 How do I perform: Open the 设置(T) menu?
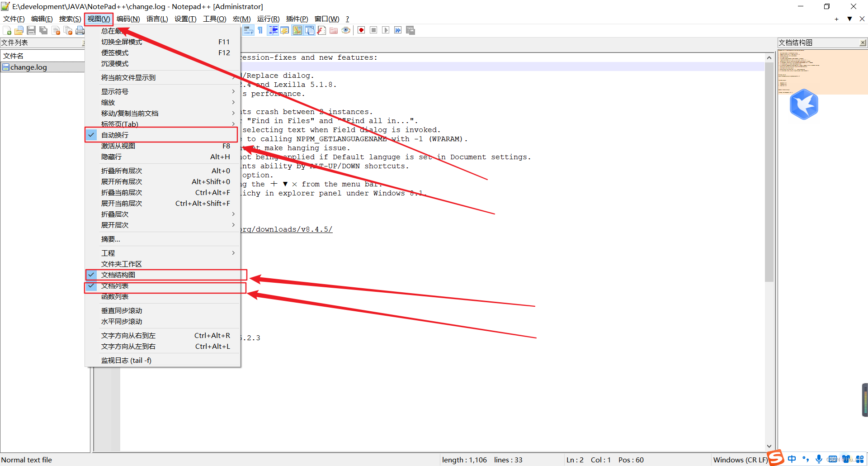185,19
